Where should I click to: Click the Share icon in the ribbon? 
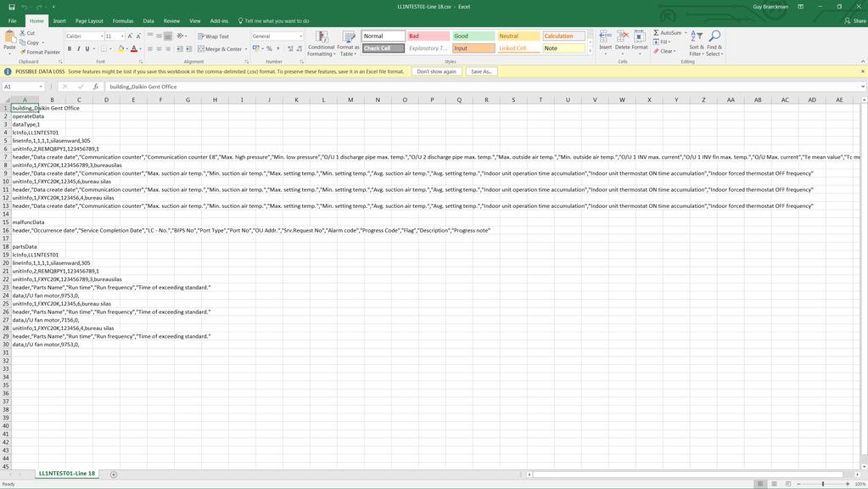[x=847, y=21]
